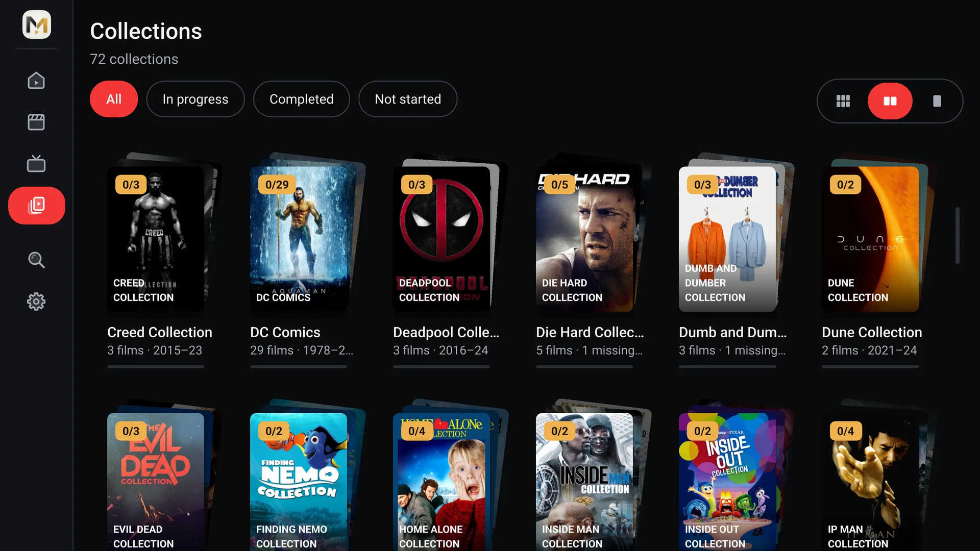Screen dimensions: 980x551
Task: Click the Dune Collection title
Action: point(872,332)
